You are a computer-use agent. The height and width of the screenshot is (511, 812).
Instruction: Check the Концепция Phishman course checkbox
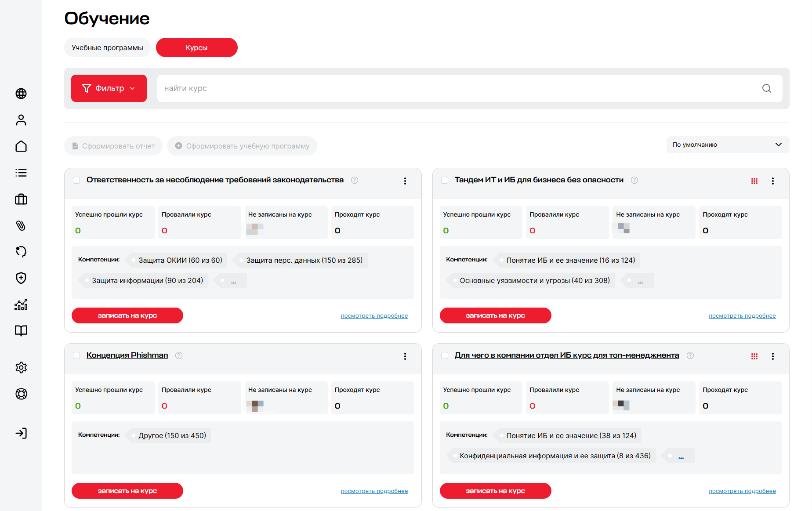point(76,355)
